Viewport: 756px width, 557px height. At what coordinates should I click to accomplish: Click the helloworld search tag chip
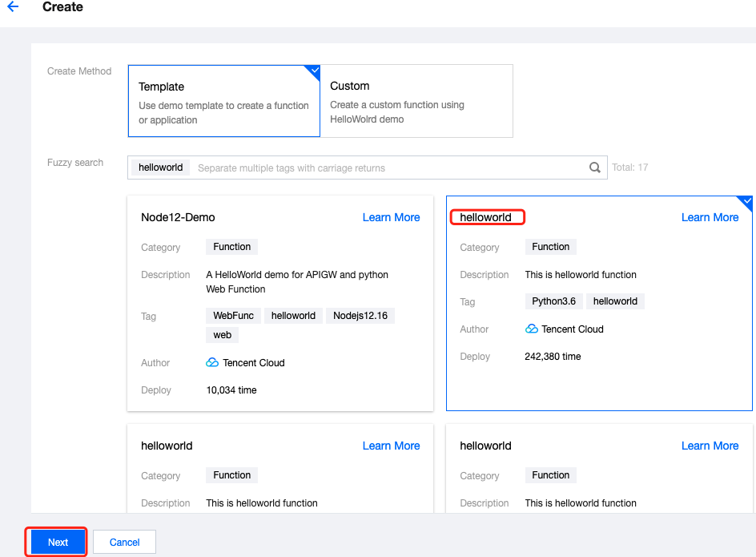[160, 168]
